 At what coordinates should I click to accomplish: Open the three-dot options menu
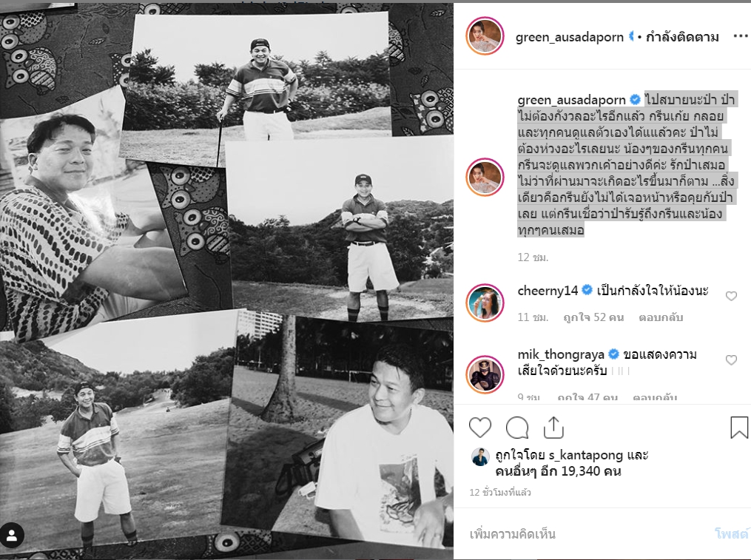pyautogui.click(x=741, y=36)
